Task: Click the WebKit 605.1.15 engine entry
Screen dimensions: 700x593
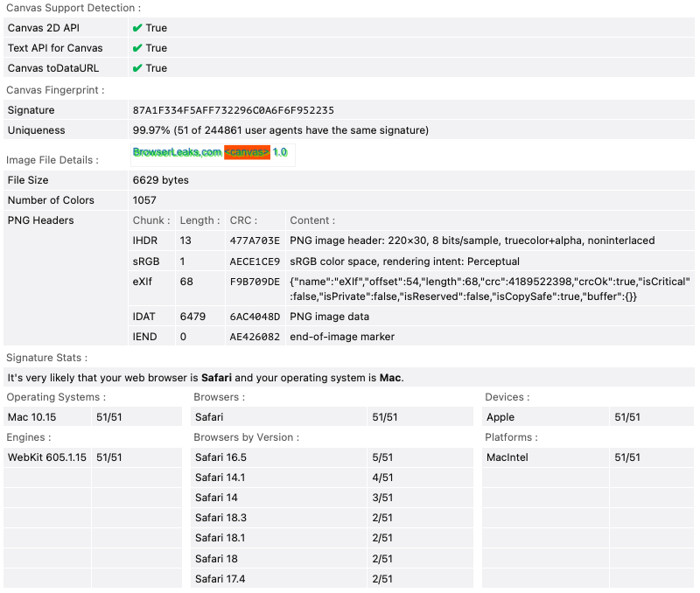Action: point(47,457)
